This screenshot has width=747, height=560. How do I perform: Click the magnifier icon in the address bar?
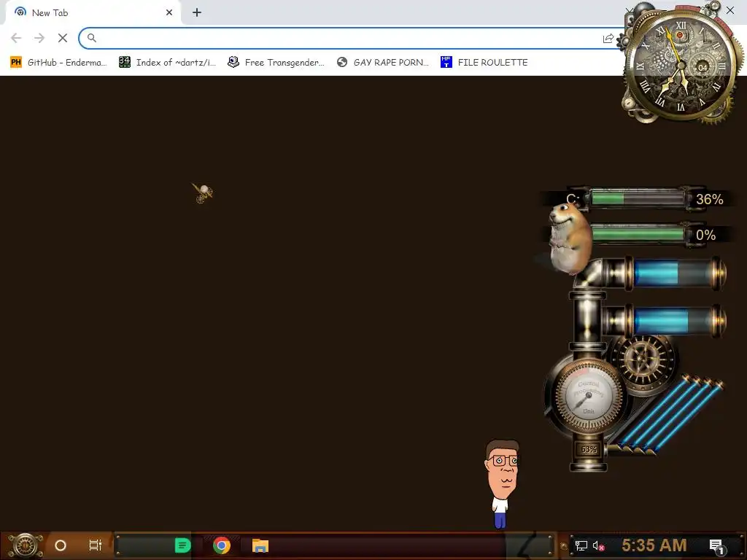coord(91,38)
